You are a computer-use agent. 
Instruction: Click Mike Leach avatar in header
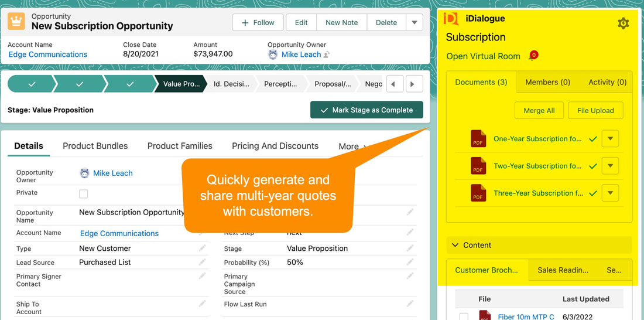coord(273,55)
